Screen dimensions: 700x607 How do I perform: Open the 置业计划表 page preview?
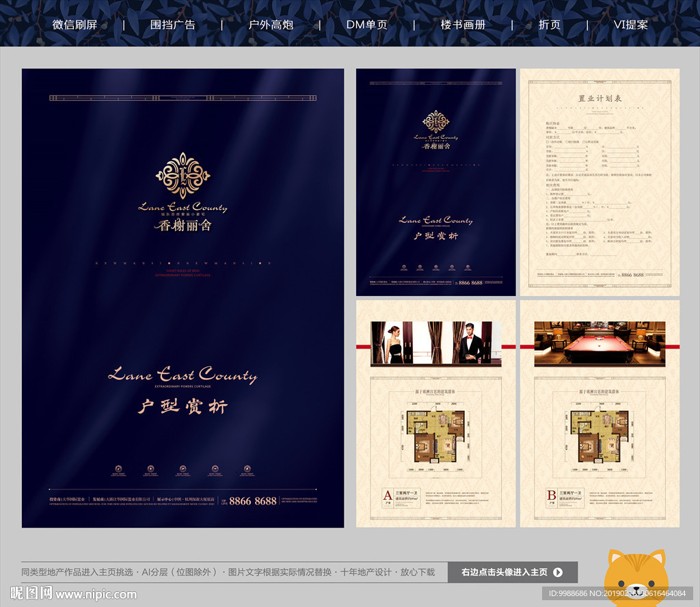coord(600,182)
